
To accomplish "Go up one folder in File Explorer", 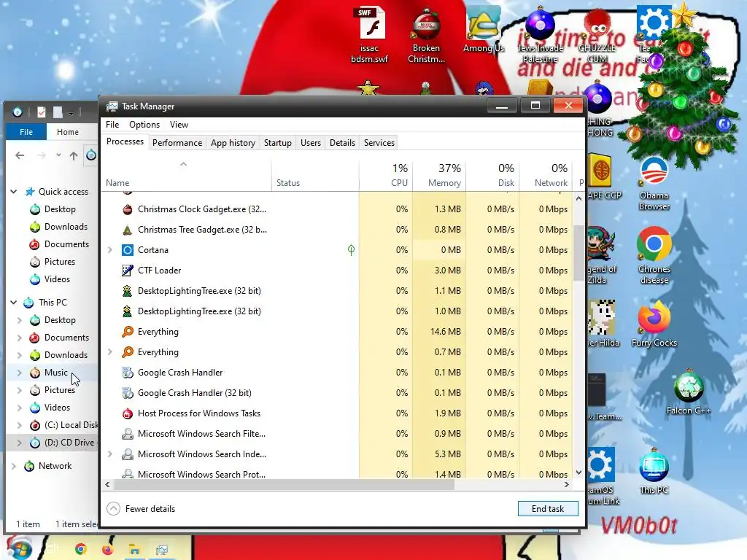I will pyautogui.click(x=74, y=155).
